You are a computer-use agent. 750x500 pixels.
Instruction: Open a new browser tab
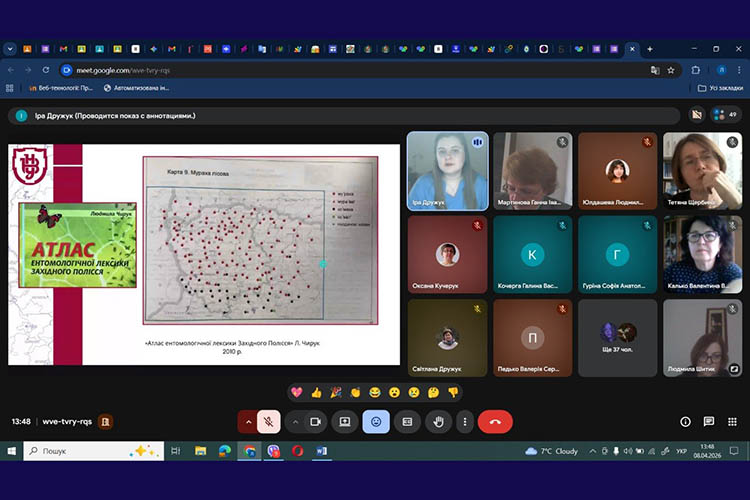coord(650,48)
